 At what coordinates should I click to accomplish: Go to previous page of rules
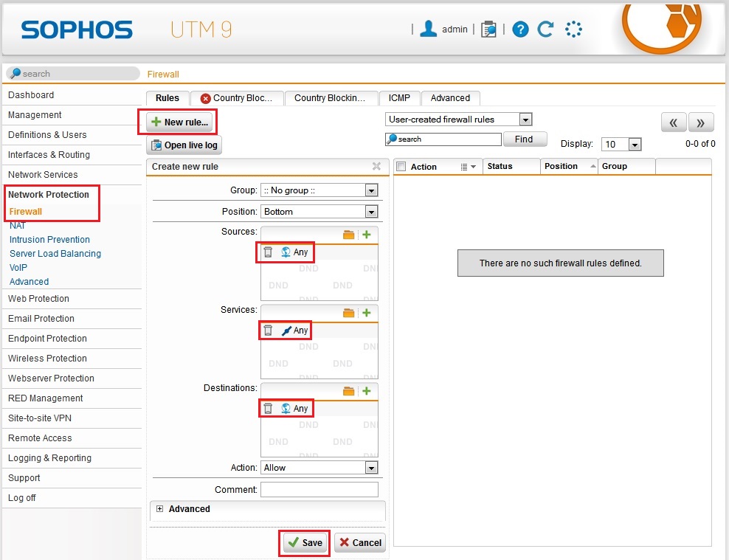(x=674, y=122)
